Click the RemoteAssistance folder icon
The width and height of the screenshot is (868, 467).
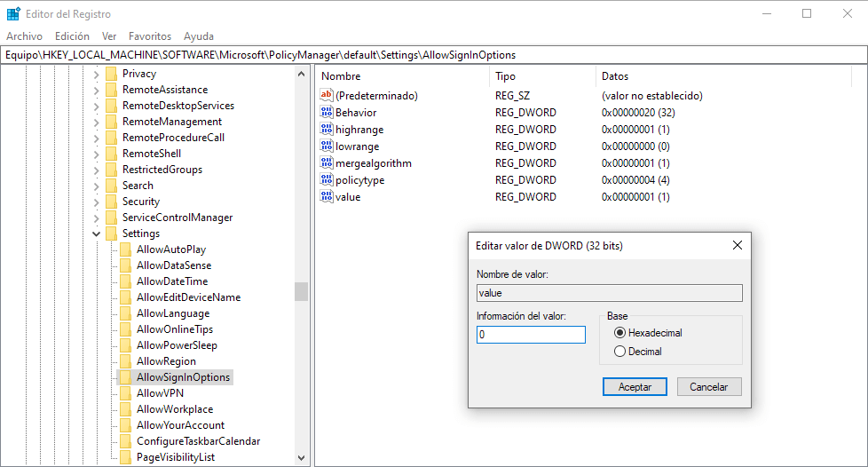click(x=111, y=90)
